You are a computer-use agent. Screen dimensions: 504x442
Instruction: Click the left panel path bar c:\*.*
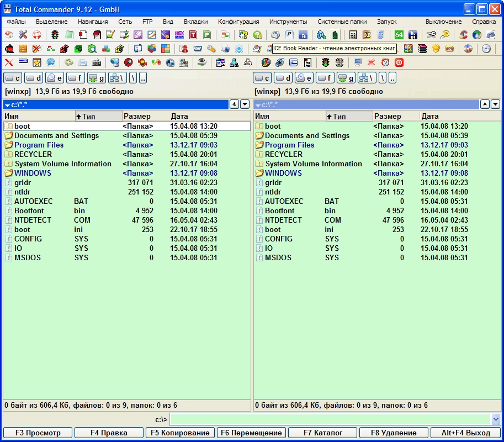116,104
